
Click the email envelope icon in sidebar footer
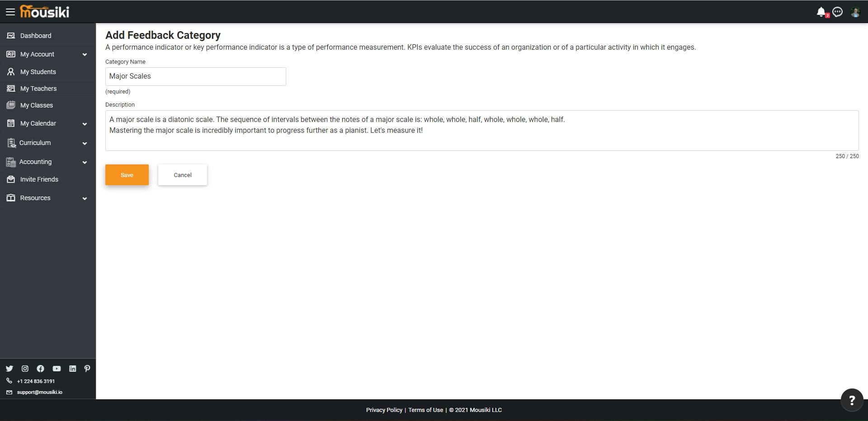[x=9, y=392]
